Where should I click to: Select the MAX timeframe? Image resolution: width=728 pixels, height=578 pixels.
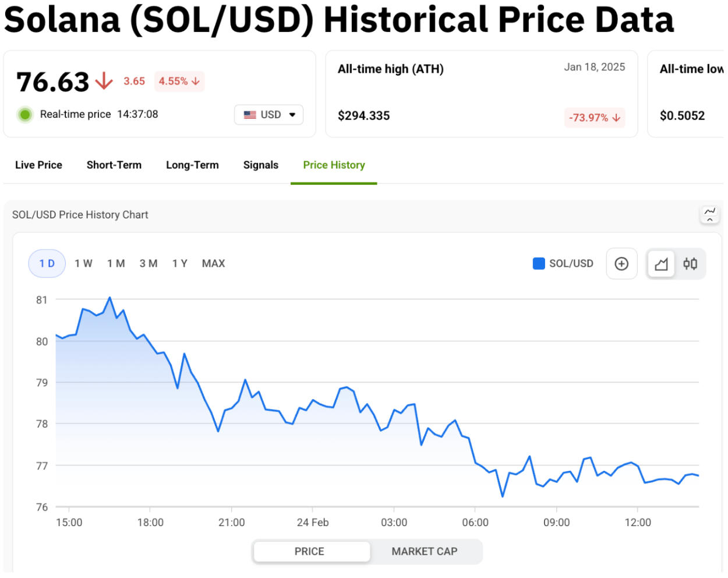[x=213, y=263]
